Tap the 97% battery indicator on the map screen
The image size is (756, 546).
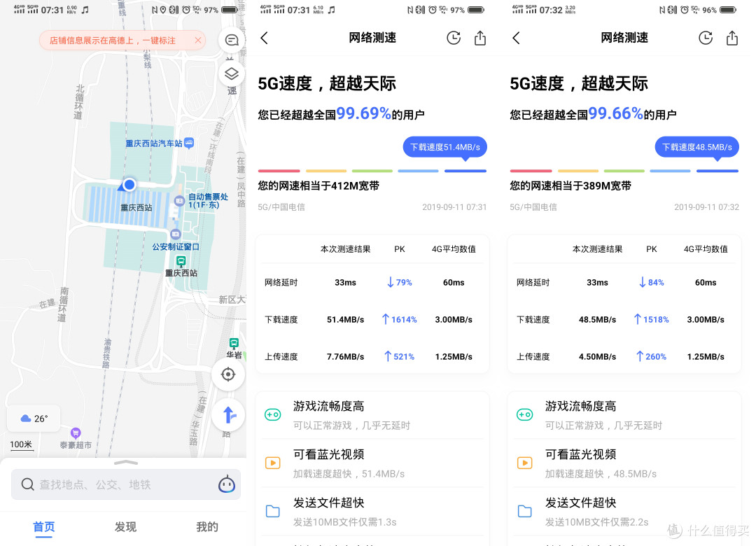(x=221, y=10)
